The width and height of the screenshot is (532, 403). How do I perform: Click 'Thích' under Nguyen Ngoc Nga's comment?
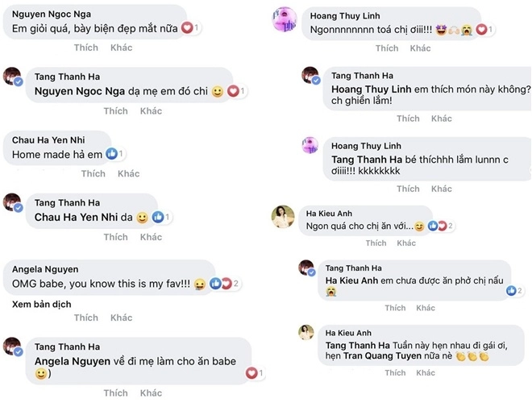(x=86, y=48)
